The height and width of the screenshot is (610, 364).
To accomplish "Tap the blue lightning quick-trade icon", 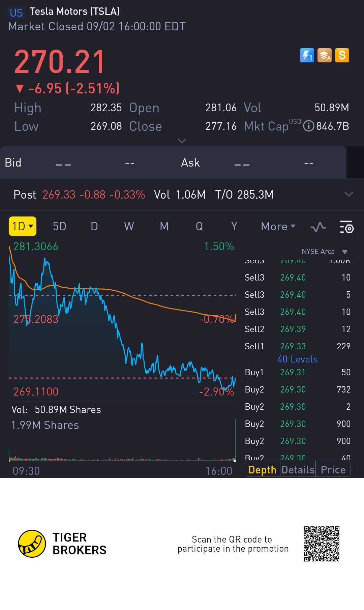I will (307, 55).
